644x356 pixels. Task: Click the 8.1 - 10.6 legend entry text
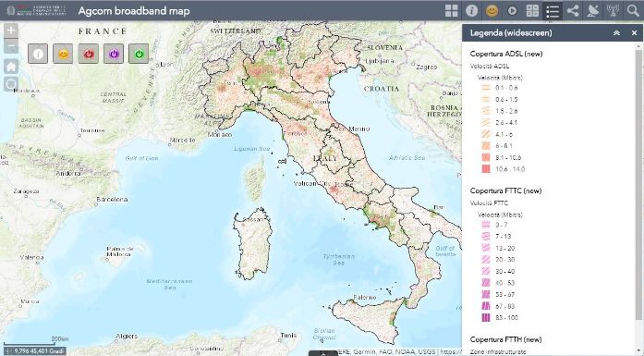[508, 157]
